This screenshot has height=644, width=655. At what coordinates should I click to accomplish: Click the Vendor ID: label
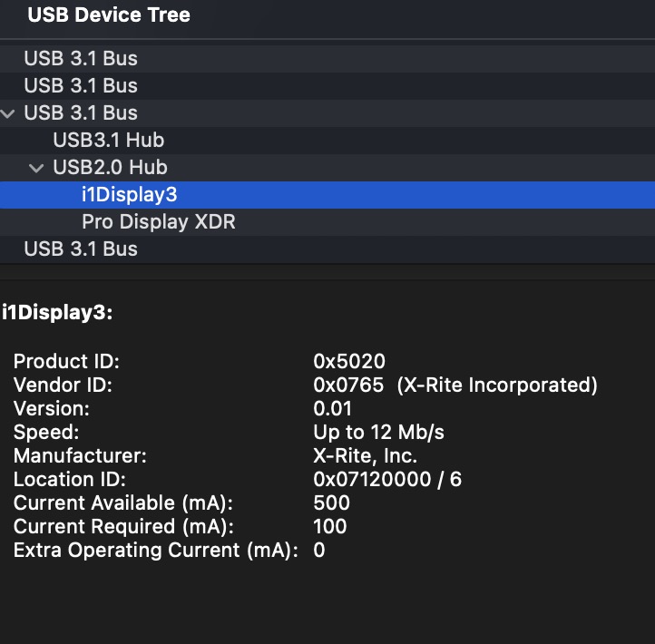click(63, 385)
